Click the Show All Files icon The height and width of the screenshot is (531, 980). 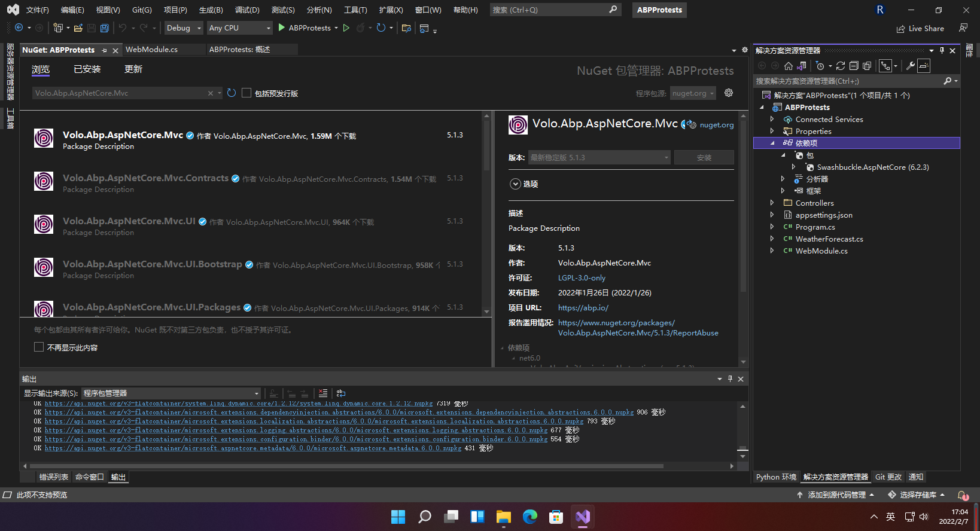pyautogui.click(x=867, y=66)
